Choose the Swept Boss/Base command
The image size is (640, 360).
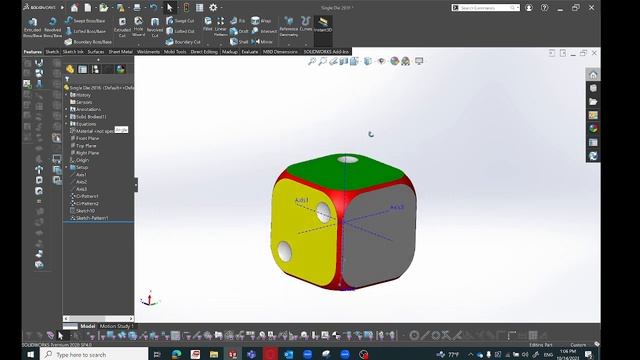pos(85,20)
